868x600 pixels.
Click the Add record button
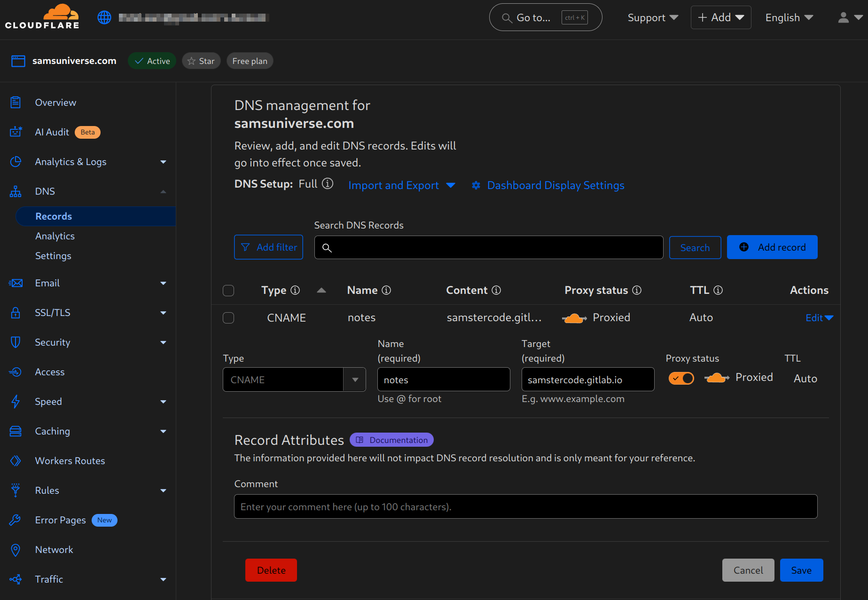[x=772, y=247]
